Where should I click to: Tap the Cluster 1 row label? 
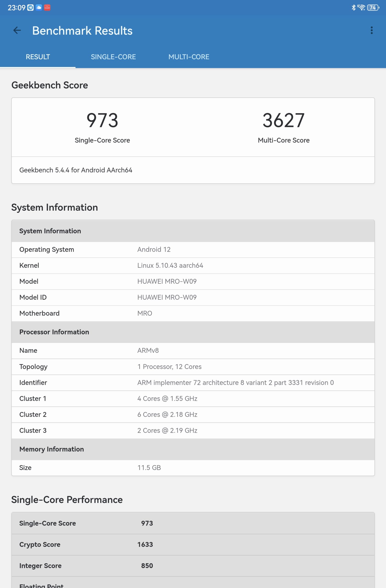point(33,399)
